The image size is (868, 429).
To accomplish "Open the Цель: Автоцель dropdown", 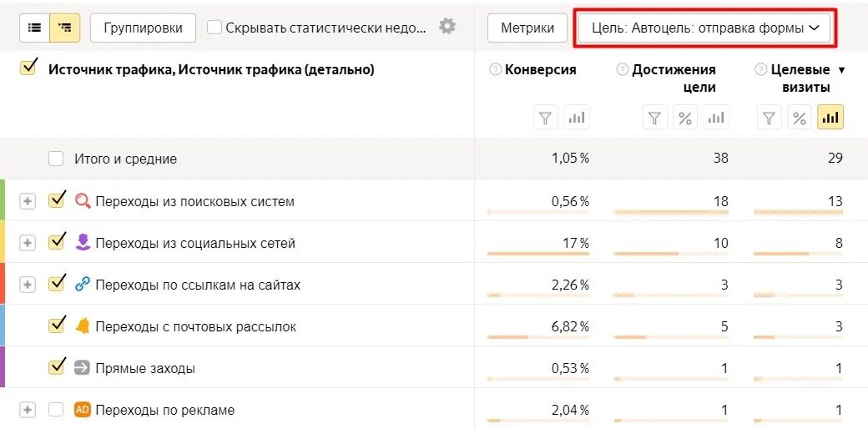I will click(x=705, y=28).
